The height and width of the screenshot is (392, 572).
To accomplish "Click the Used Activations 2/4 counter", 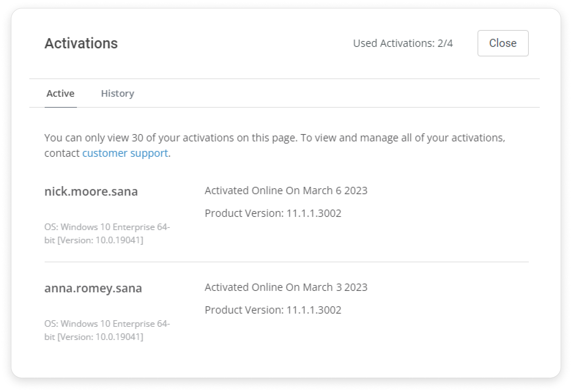I will pyautogui.click(x=403, y=43).
